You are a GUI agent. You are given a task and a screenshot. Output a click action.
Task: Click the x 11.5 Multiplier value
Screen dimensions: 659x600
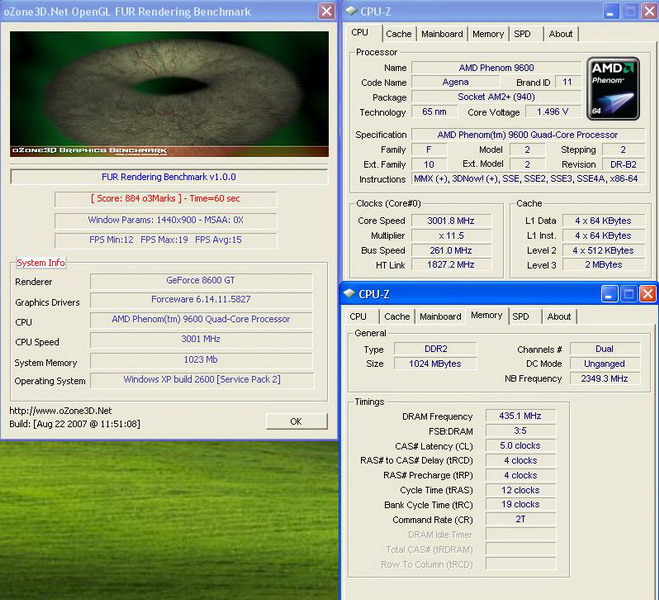[x=451, y=236]
